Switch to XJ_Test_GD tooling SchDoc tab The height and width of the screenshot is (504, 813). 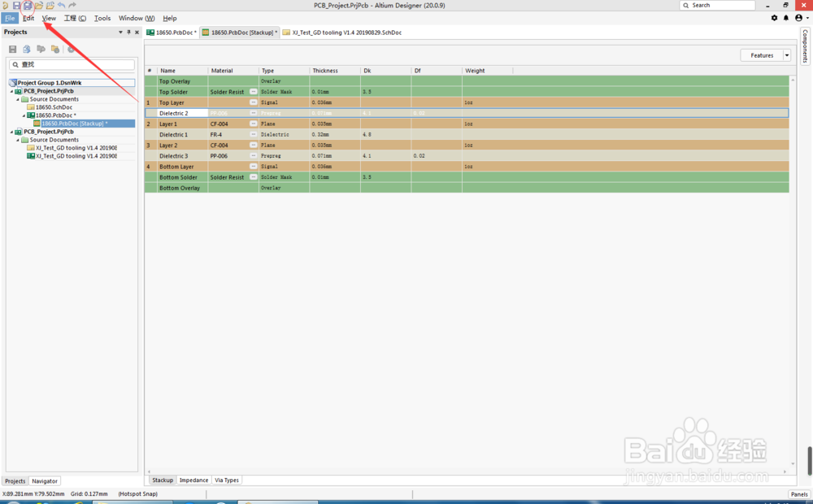point(342,33)
